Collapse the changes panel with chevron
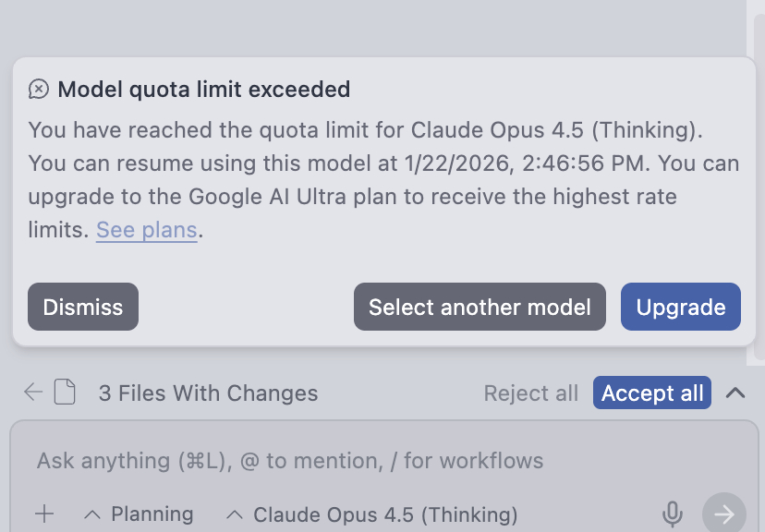 coord(735,393)
